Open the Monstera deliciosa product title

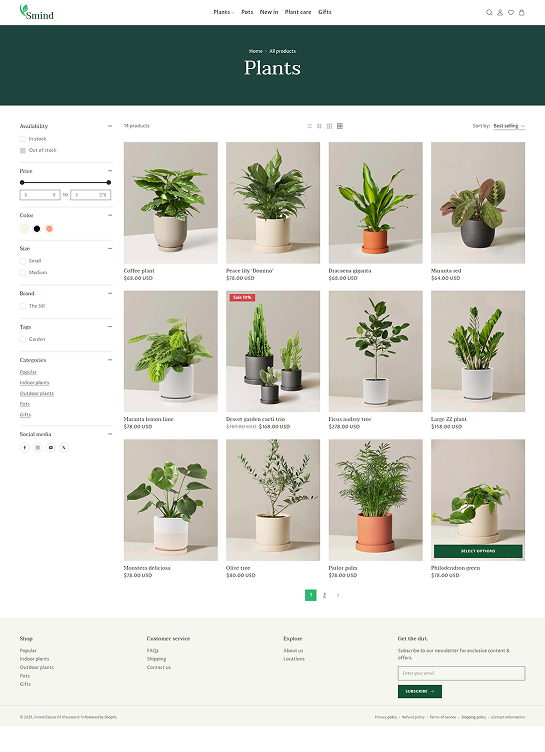point(147,568)
